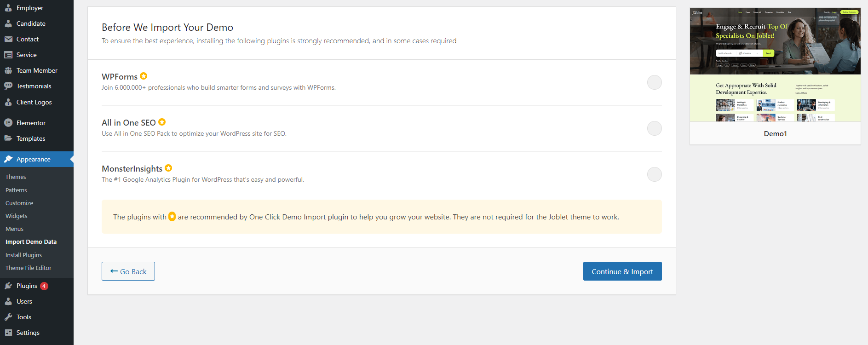Click the Testimonials speech bubble icon
Screen dimensions: 868x345
[x=8, y=86]
